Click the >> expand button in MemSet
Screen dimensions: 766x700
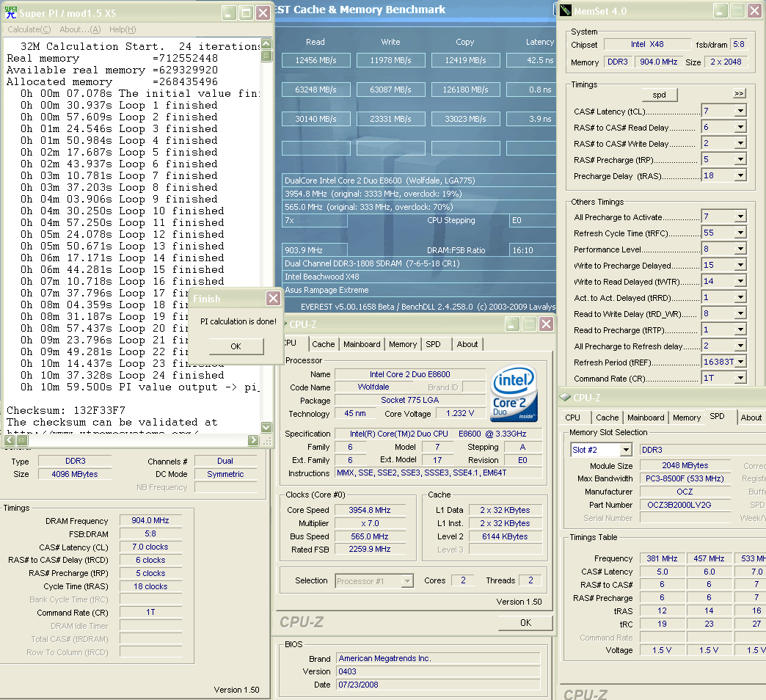[739, 92]
